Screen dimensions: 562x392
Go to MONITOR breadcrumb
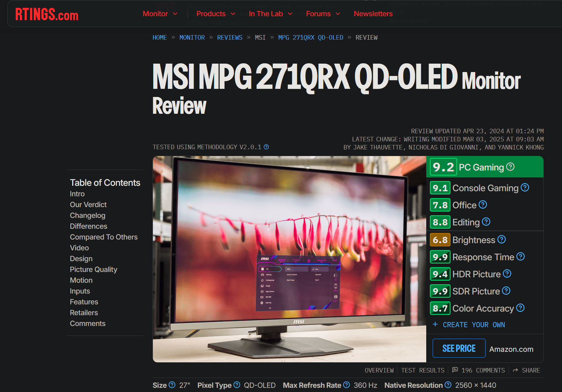coord(192,38)
